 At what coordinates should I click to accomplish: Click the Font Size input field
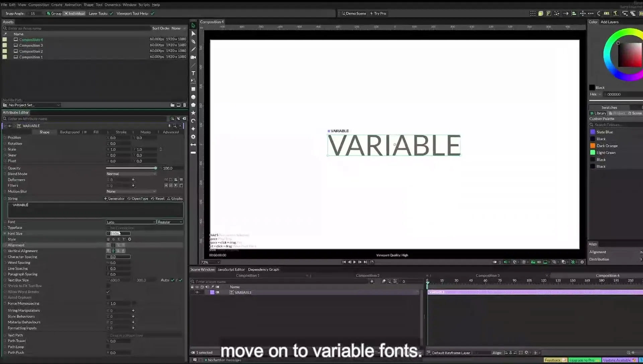coord(118,234)
